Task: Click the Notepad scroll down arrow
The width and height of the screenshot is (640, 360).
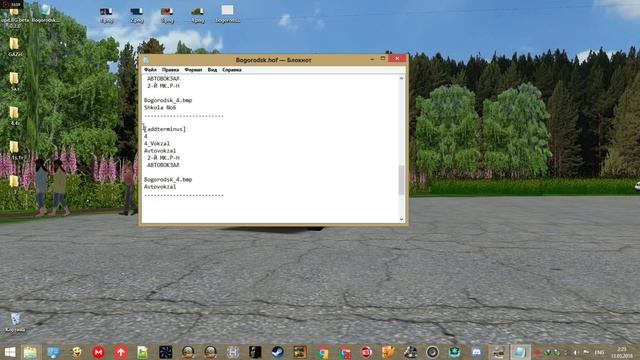Action: click(x=402, y=219)
